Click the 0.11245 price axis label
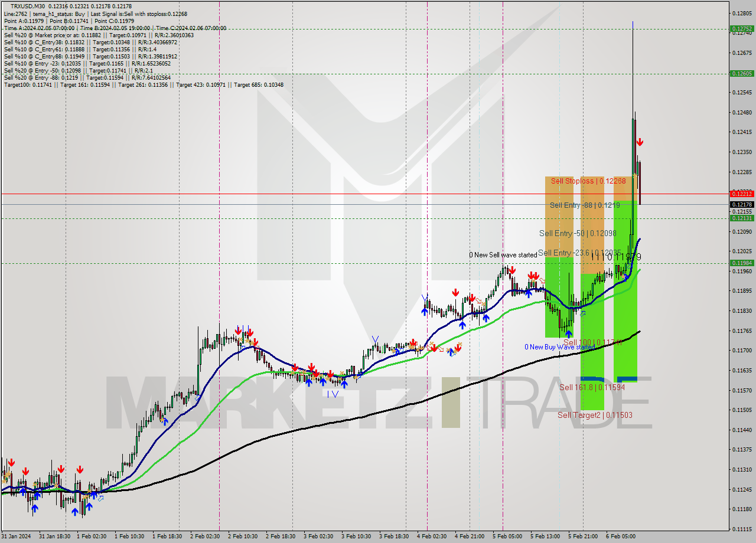The width and height of the screenshot is (756, 543). (742, 489)
